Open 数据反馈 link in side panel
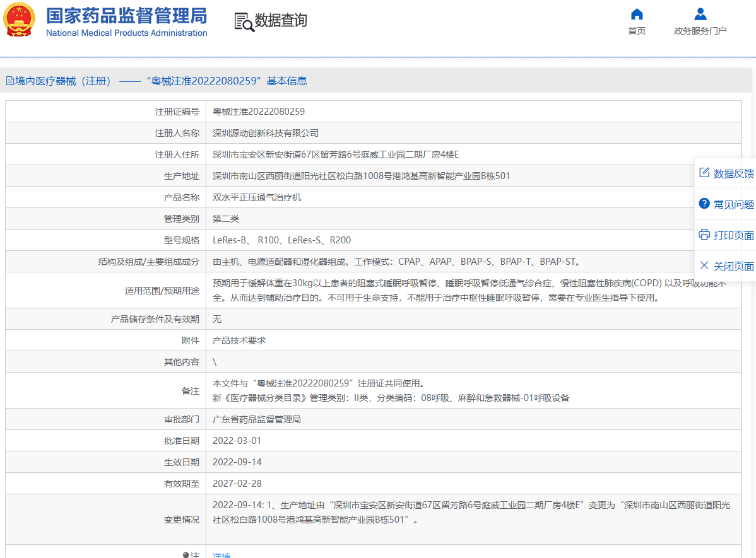Image resolution: width=756 pixels, height=558 pixels. [733, 173]
